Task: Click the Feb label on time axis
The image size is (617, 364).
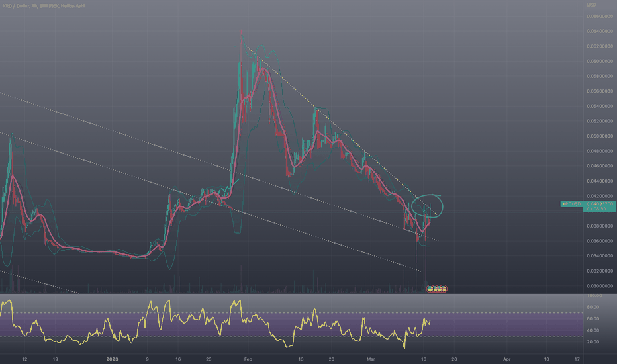Action: coord(248,359)
